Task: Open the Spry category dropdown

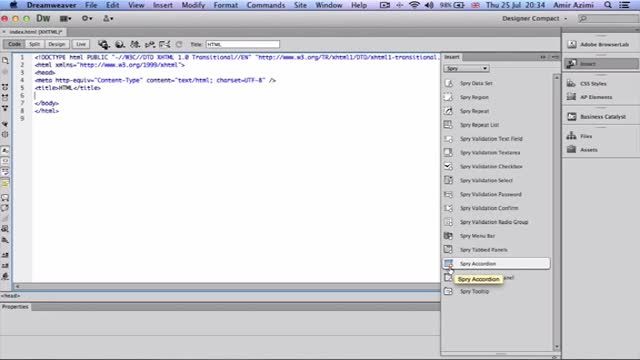Action: point(466,69)
